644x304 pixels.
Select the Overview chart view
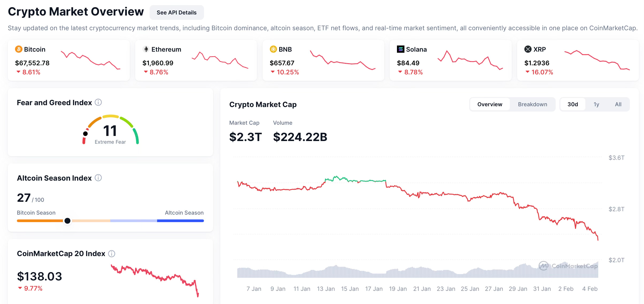(490, 104)
